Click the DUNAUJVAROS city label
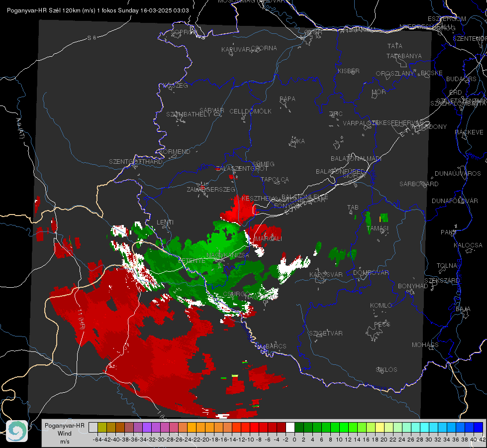 [x=458, y=174]
